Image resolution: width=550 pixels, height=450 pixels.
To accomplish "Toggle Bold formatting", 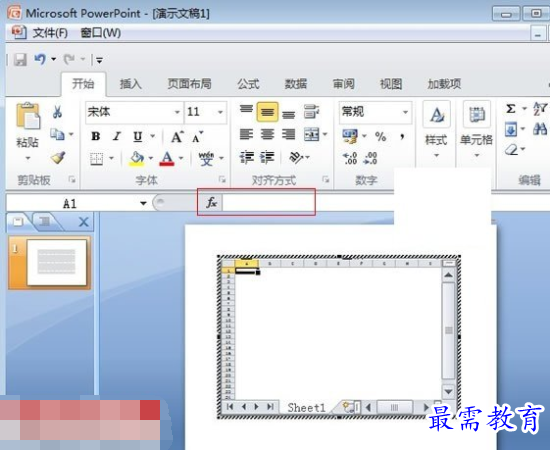I will click(x=95, y=136).
